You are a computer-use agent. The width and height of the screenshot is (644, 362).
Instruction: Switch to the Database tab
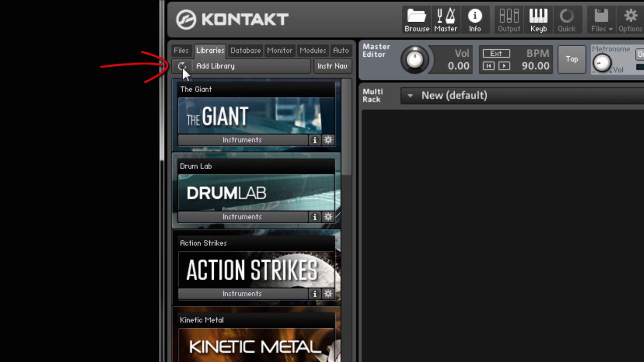246,50
